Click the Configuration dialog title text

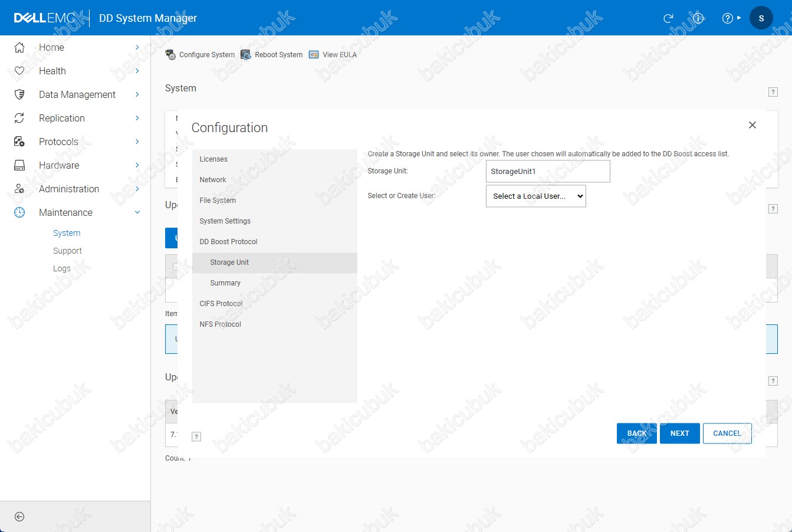(229, 128)
